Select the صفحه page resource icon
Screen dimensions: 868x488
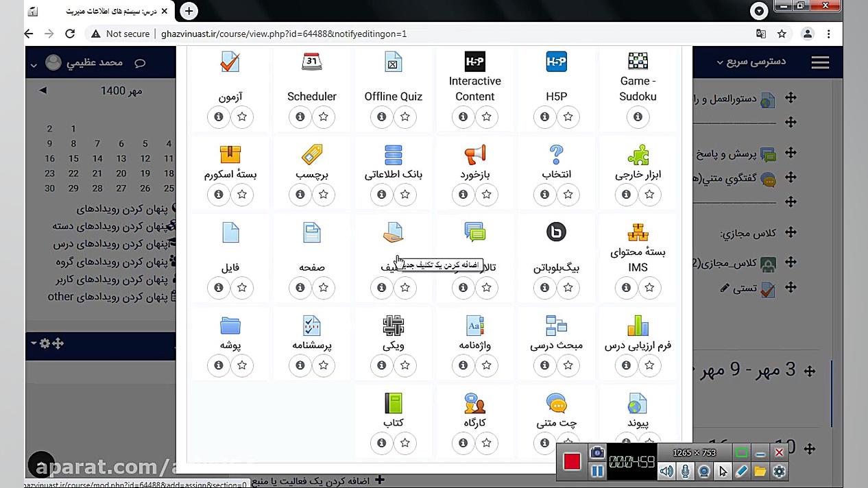tap(312, 232)
